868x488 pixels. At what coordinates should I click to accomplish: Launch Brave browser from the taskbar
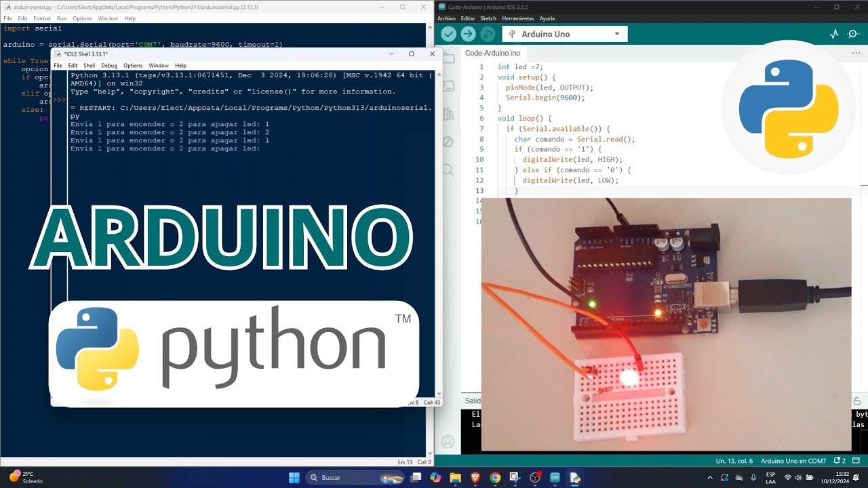pyautogui.click(x=475, y=478)
